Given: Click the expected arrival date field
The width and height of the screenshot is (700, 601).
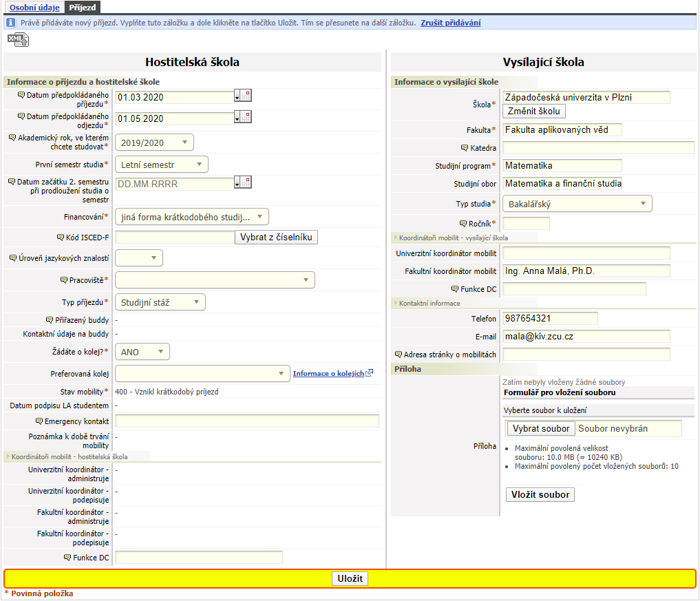Looking at the screenshot, I should [x=175, y=97].
